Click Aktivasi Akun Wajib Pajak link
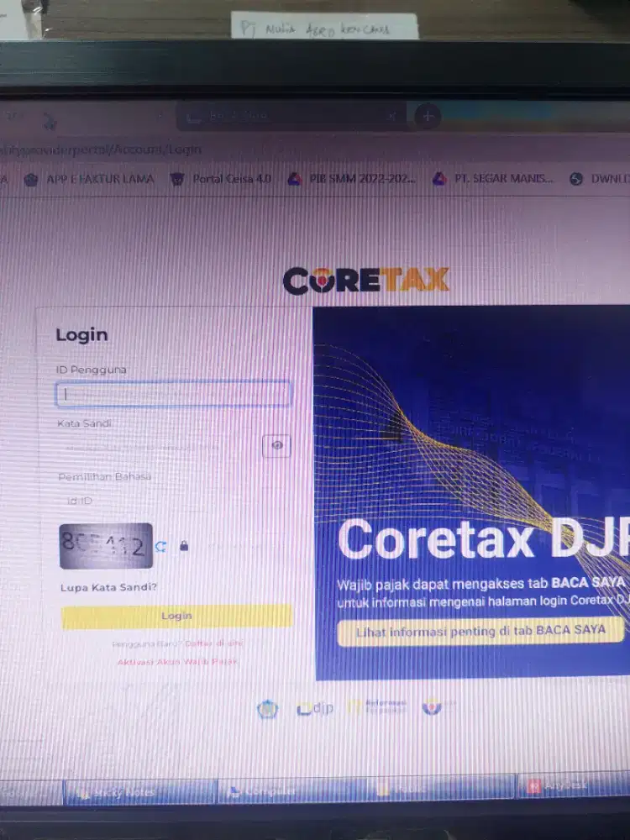The image size is (630, 840). point(177,662)
